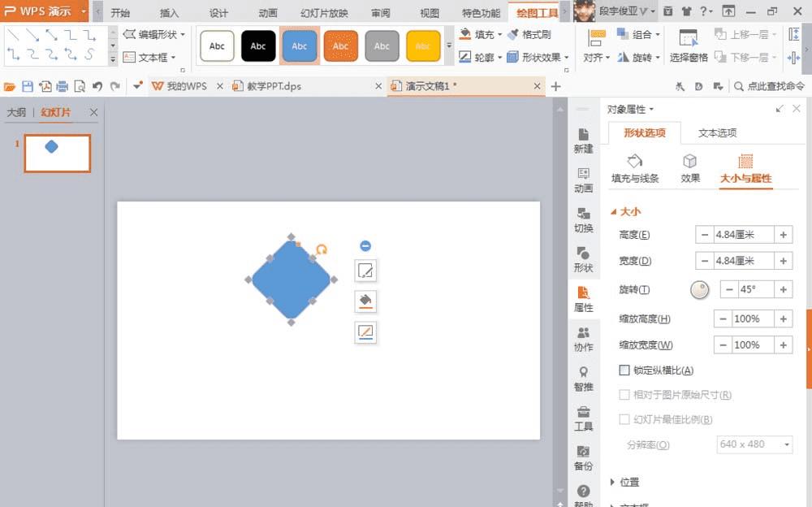Image resolution: width=812 pixels, height=507 pixels.
Task: Print using the printer icon
Action: click(63, 87)
